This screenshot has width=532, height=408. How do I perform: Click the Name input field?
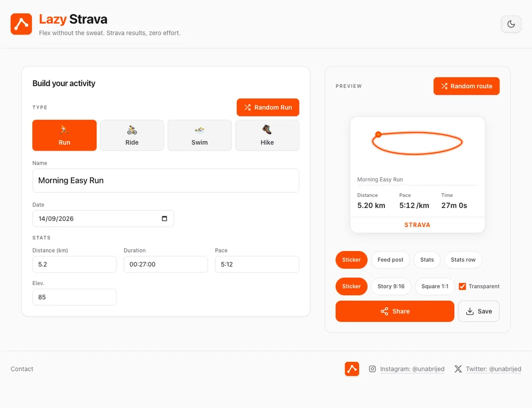tap(165, 180)
